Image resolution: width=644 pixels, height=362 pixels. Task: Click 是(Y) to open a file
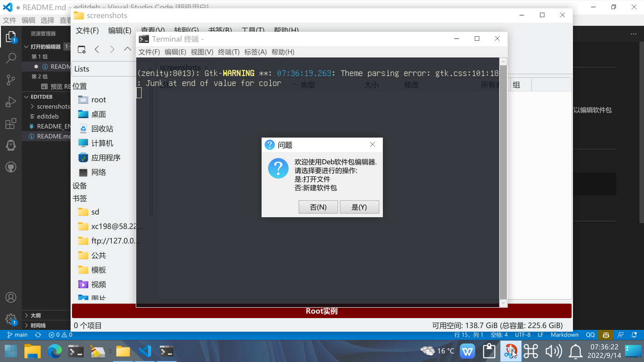click(x=359, y=207)
